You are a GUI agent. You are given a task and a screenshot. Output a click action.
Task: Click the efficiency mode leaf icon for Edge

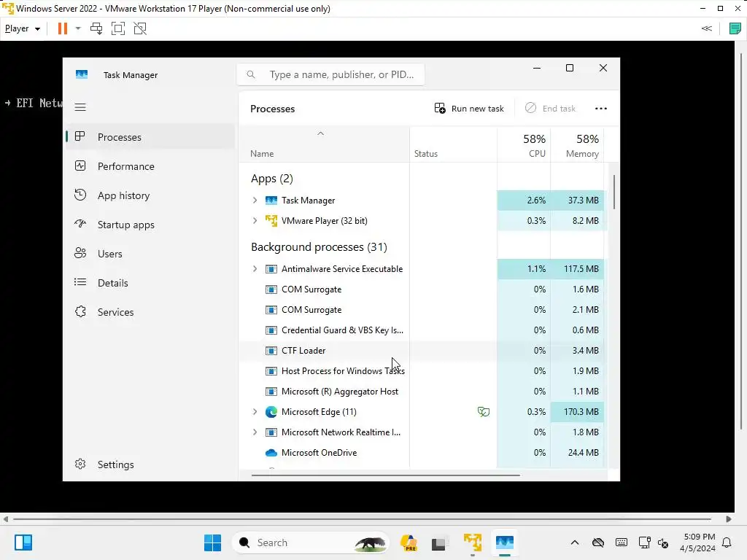[x=484, y=412]
